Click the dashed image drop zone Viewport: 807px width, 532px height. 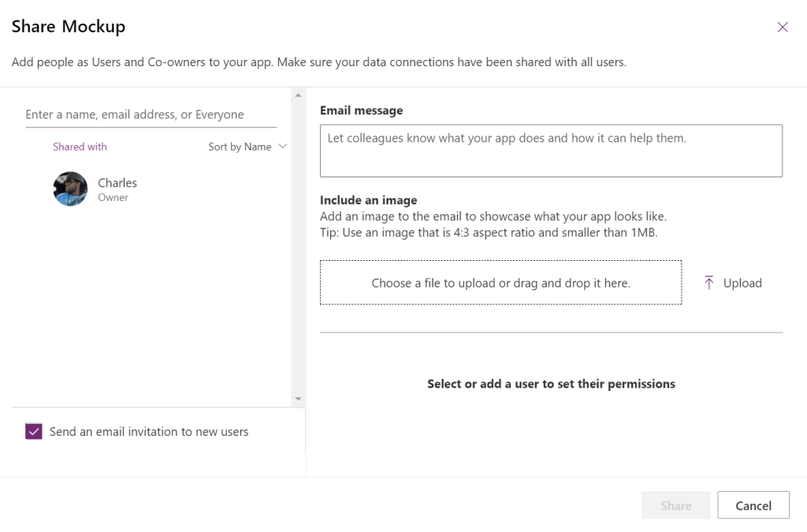pyautogui.click(x=500, y=282)
